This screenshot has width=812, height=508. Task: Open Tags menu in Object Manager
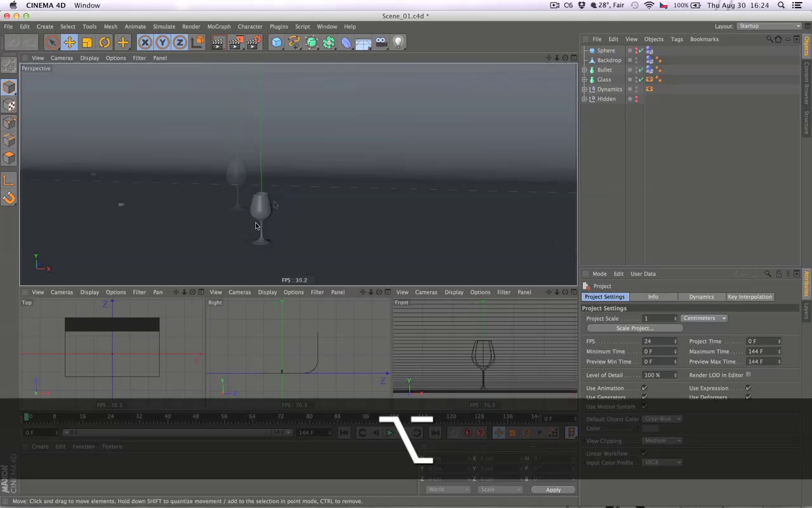(677, 39)
